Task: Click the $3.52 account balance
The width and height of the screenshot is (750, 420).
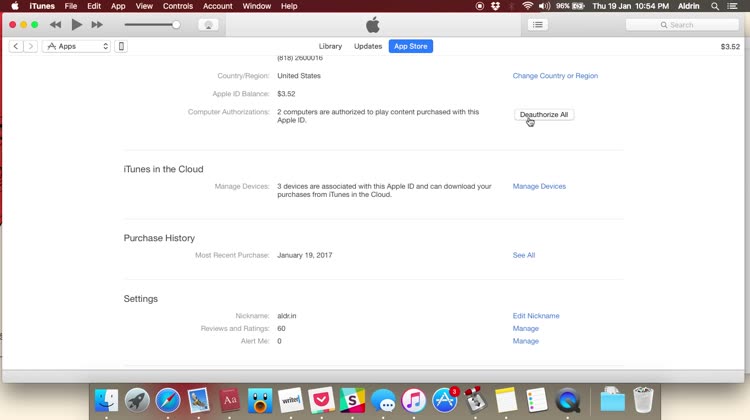Action: pyautogui.click(x=730, y=46)
